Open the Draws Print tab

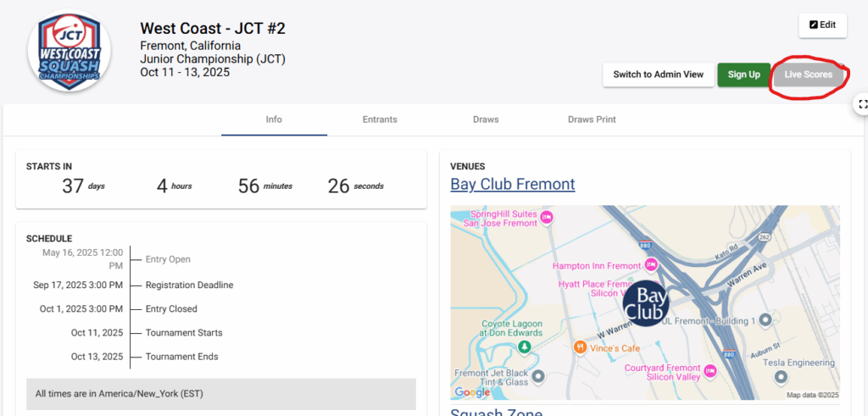592,119
